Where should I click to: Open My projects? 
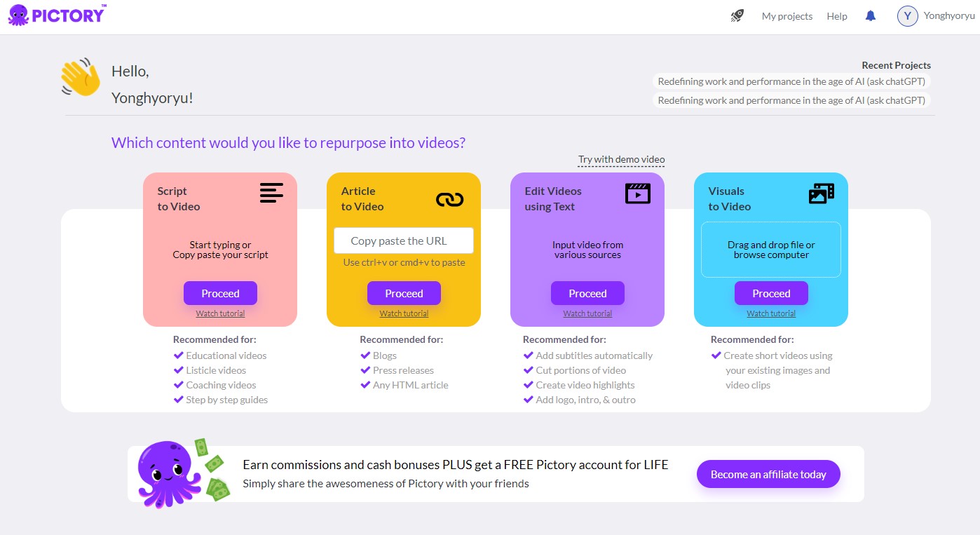(x=787, y=16)
